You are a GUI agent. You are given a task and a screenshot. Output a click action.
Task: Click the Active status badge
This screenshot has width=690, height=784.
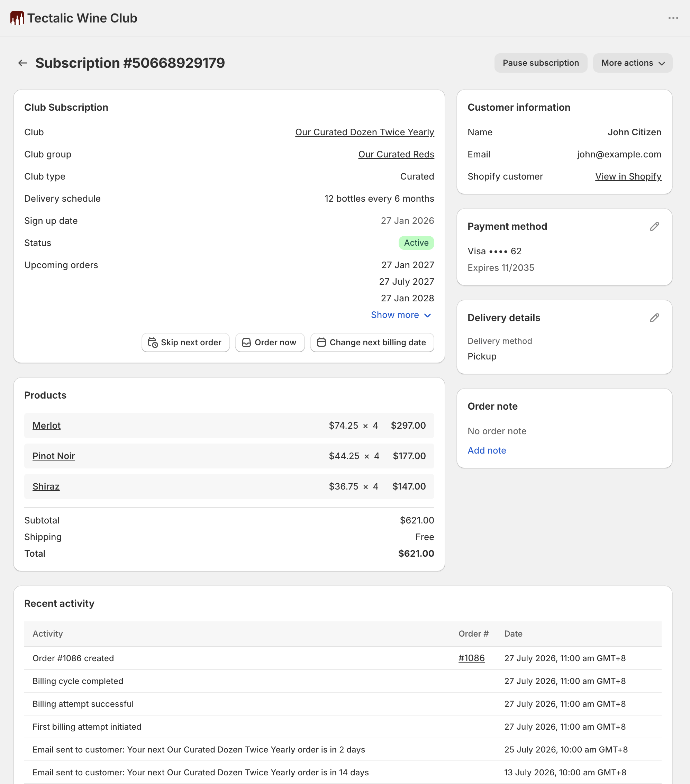[416, 243]
